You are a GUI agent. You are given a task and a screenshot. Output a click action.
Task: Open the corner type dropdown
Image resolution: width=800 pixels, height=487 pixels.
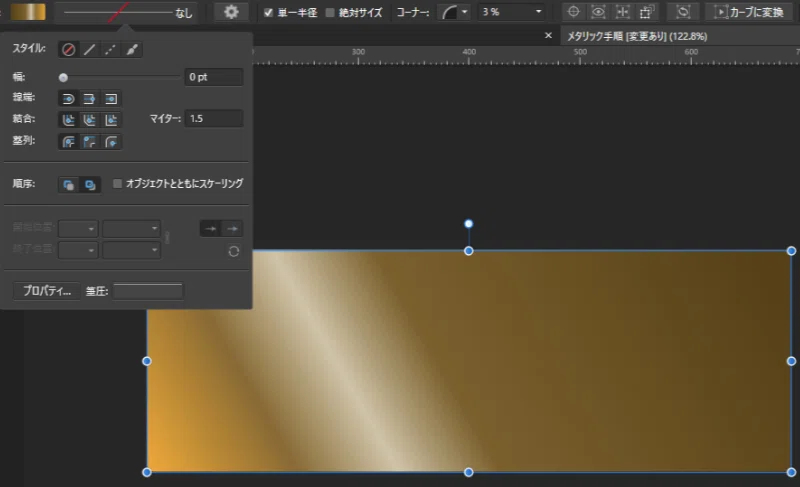pyautogui.click(x=454, y=12)
